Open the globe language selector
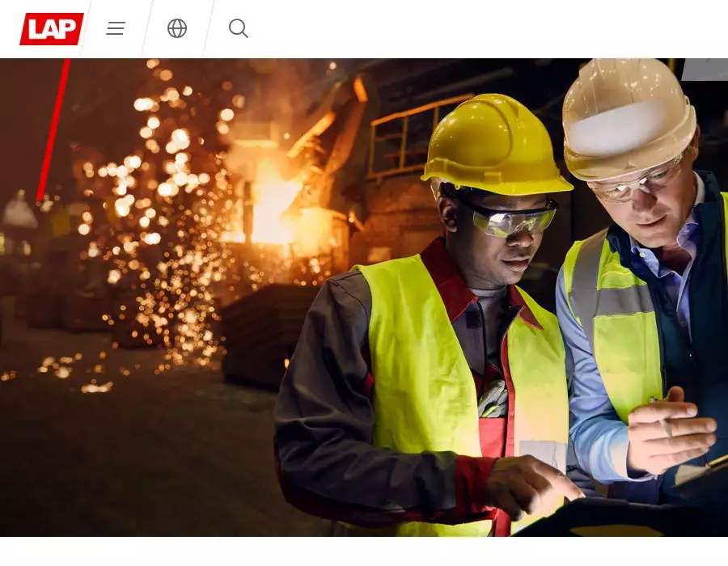Image resolution: width=728 pixels, height=566 pixels. 177,29
